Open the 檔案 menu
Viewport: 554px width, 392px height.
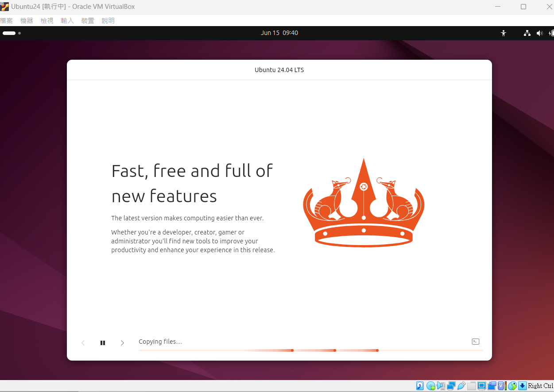(x=7, y=21)
